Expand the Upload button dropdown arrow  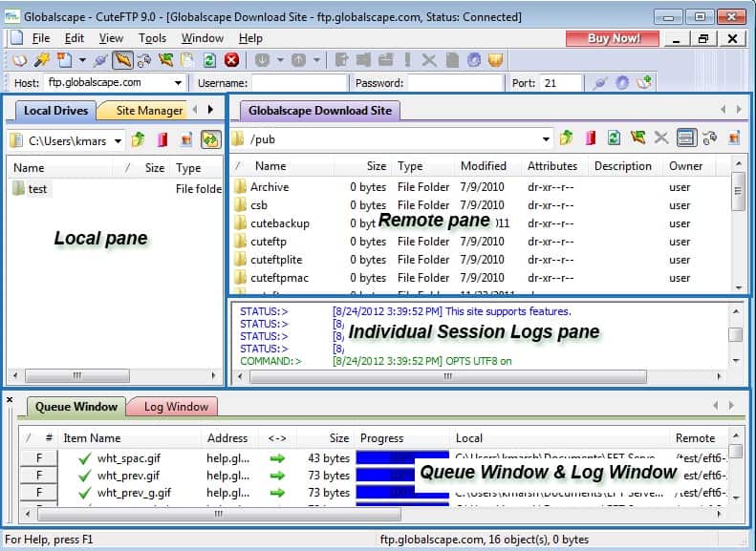[x=316, y=60]
